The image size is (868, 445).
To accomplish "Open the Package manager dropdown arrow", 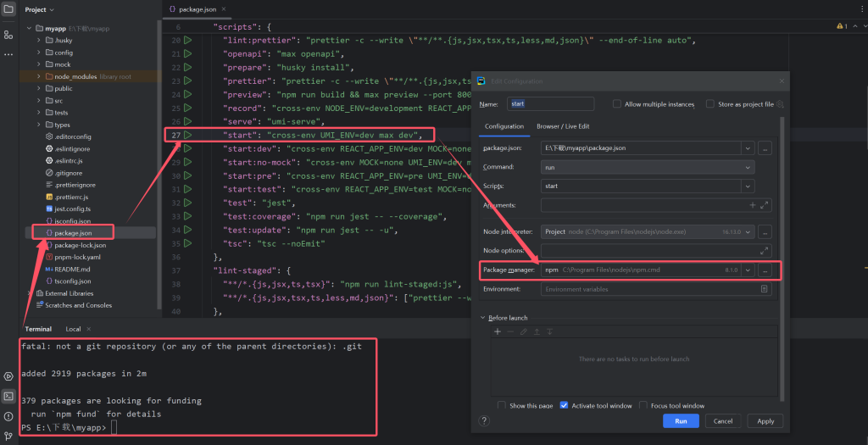I will (748, 270).
